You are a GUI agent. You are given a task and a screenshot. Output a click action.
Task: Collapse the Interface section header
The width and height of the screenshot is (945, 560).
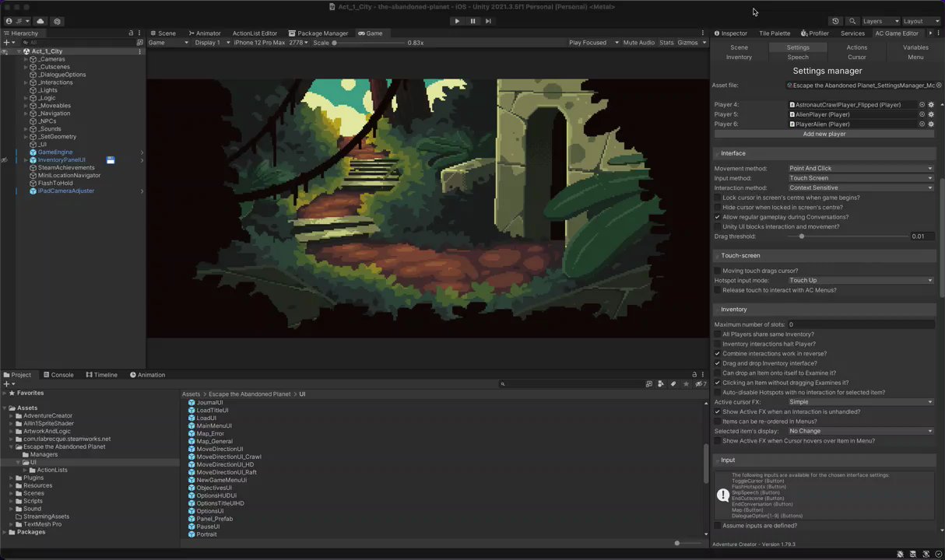(x=824, y=153)
